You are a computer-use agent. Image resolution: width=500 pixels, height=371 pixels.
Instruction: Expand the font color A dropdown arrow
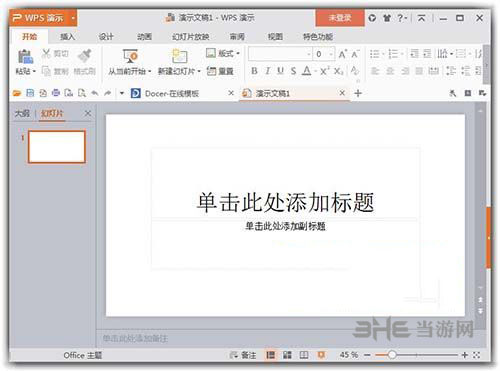pos(315,71)
